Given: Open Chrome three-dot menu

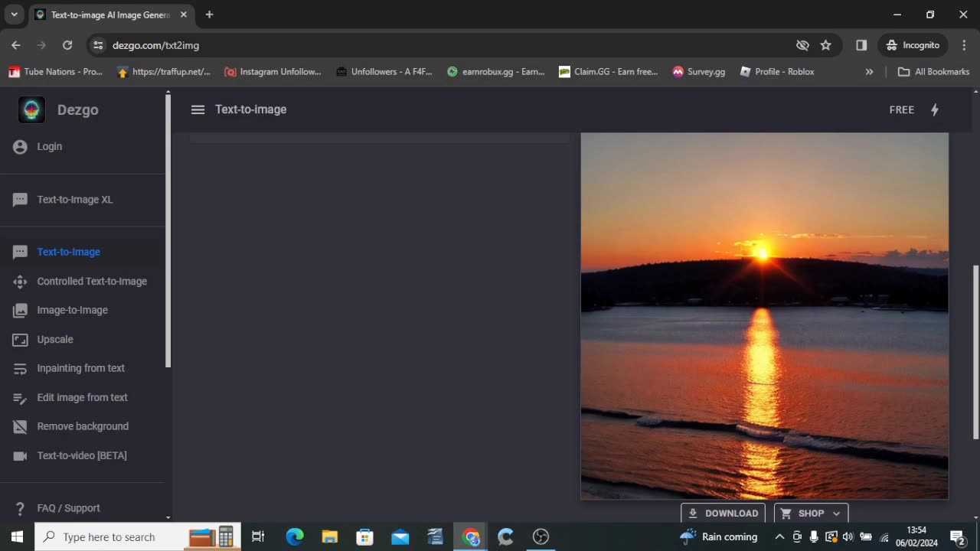Looking at the screenshot, I should (964, 45).
